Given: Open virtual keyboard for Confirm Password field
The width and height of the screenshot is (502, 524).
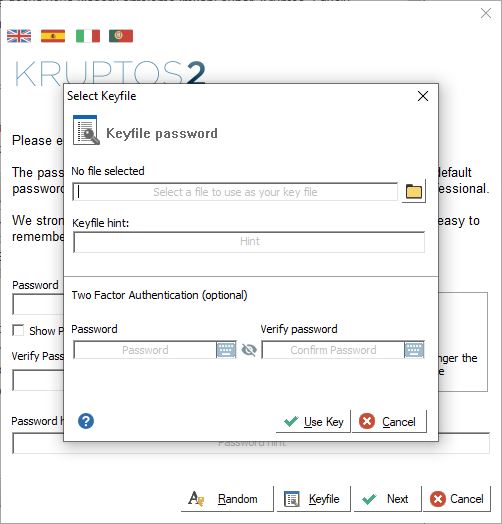Looking at the screenshot, I should pyautogui.click(x=414, y=350).
